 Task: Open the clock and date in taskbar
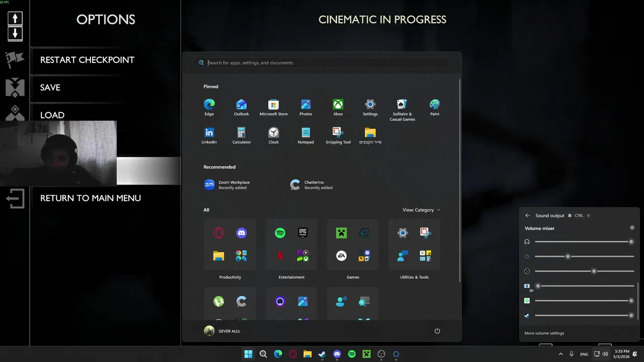click(622, 354)
